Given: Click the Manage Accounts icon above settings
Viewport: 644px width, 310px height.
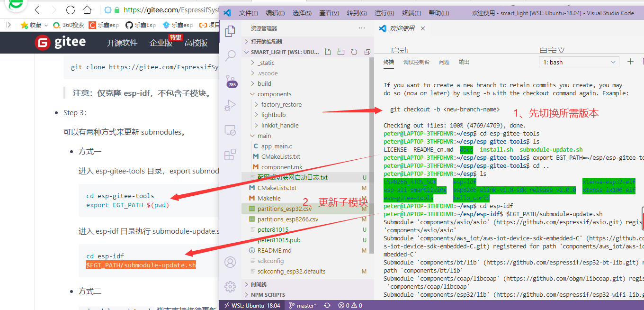Looking at the screenshot, I should [230, 262].
